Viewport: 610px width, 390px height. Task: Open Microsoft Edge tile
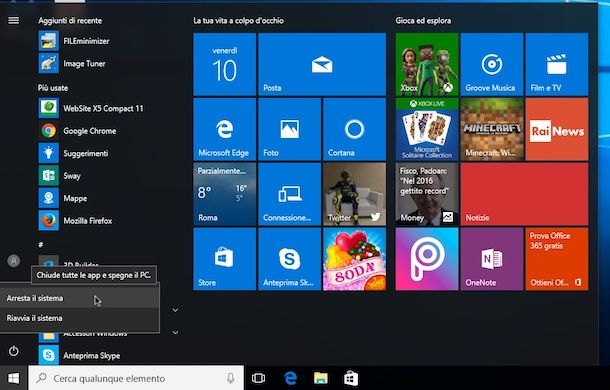(224, 129)
